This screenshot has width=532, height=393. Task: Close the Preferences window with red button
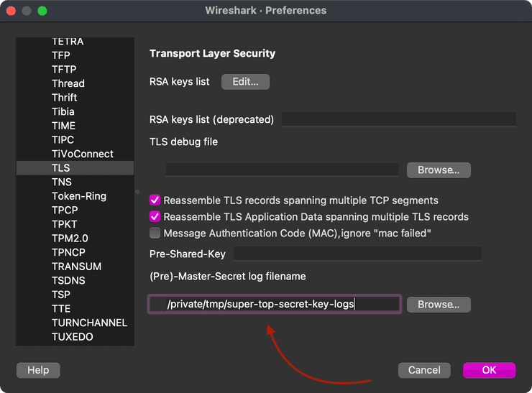coord(11,11)
